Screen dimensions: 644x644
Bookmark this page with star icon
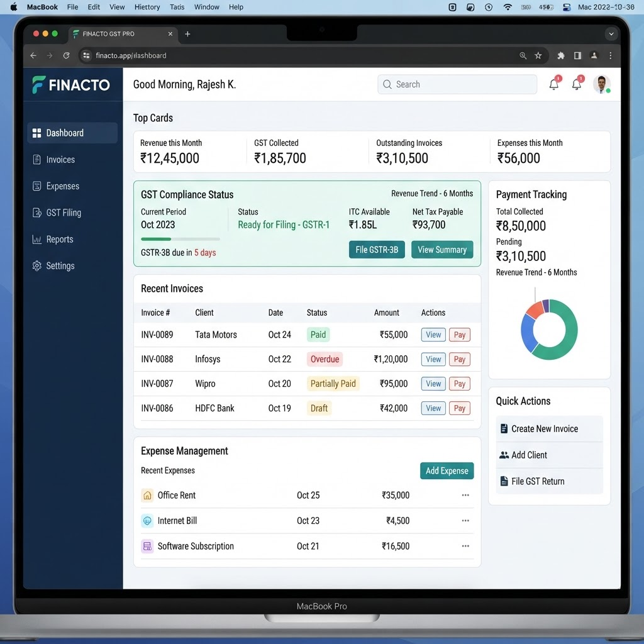click(x=538, y=55)
